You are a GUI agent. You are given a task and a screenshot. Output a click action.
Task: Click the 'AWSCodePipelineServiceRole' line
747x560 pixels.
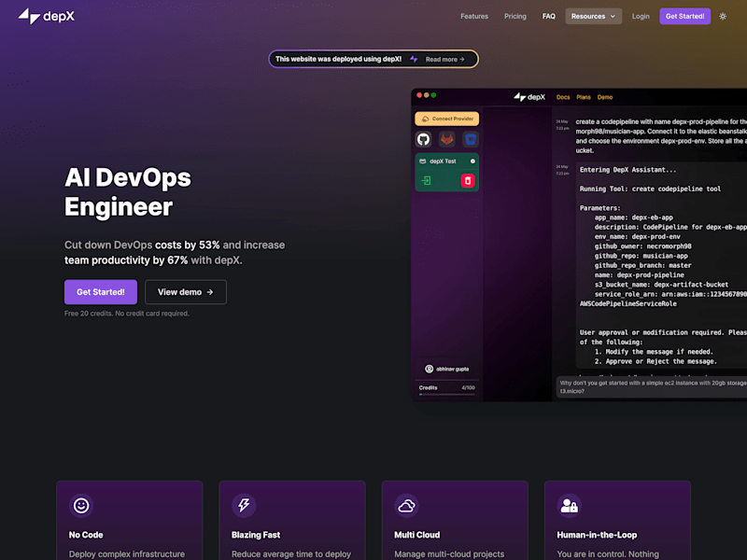pyautogui.click(x=627, y=304)
